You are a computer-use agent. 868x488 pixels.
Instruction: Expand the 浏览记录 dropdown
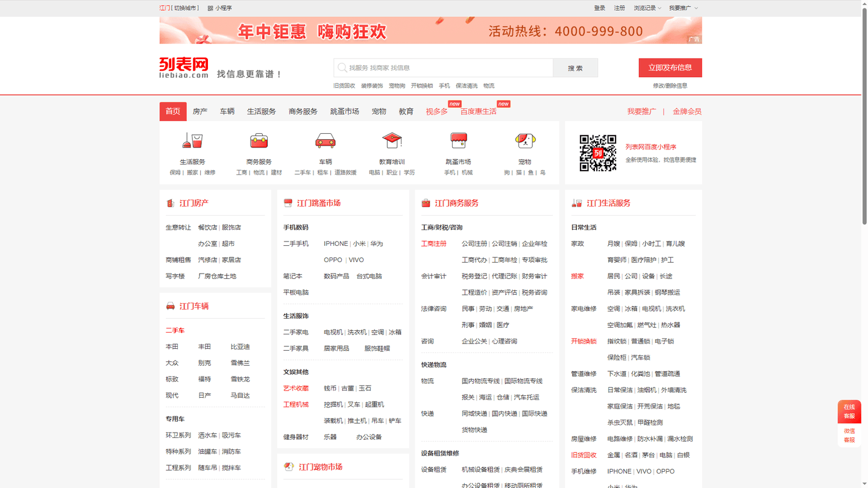pyautogui.click(x=647, y=8)
